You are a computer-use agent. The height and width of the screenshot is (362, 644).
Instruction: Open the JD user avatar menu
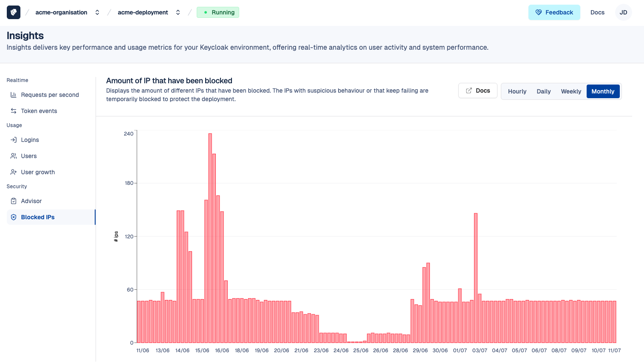tap(623, 12)
